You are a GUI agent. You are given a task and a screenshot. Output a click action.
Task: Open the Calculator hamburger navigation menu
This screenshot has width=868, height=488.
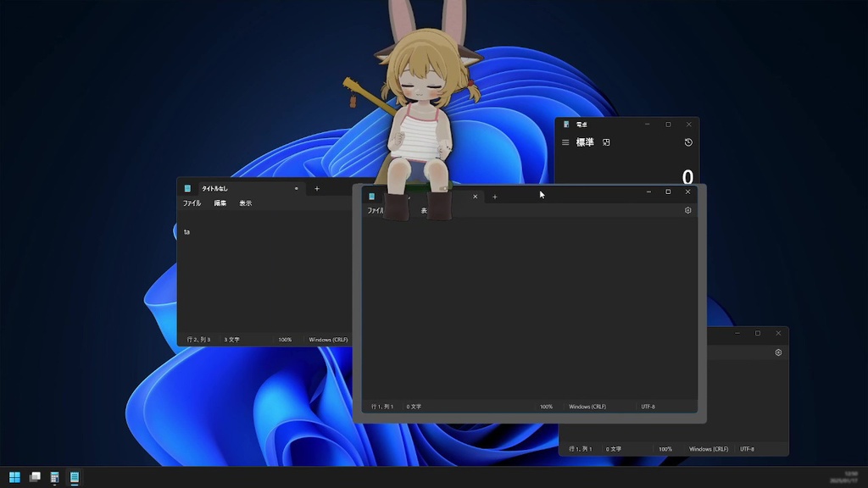coord(565,142)
